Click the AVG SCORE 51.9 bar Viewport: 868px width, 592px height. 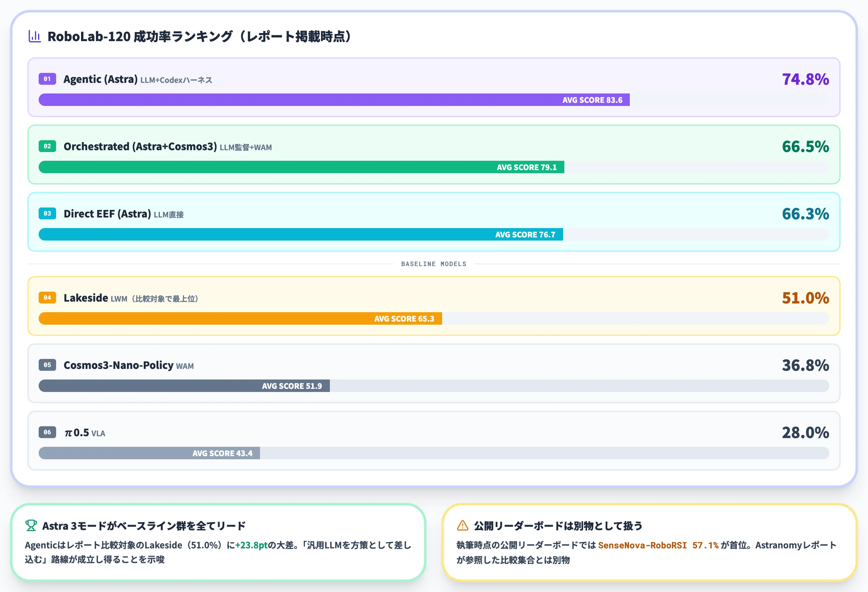(184, 386)
